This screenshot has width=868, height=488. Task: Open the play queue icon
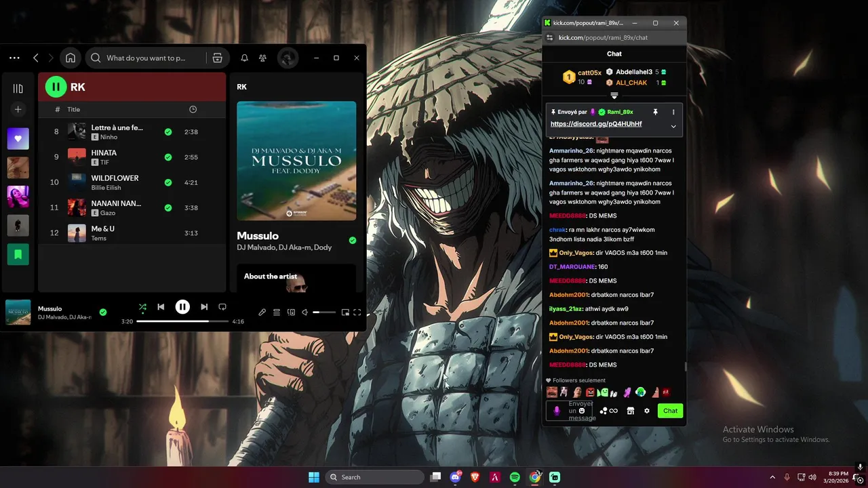click(x=277, y=312)
